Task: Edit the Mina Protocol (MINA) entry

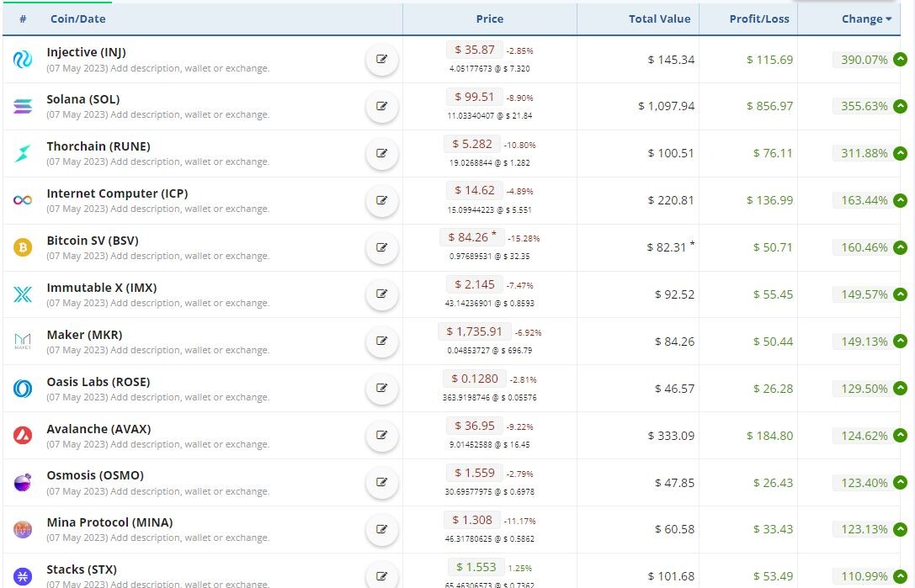Action: point(381,529)
